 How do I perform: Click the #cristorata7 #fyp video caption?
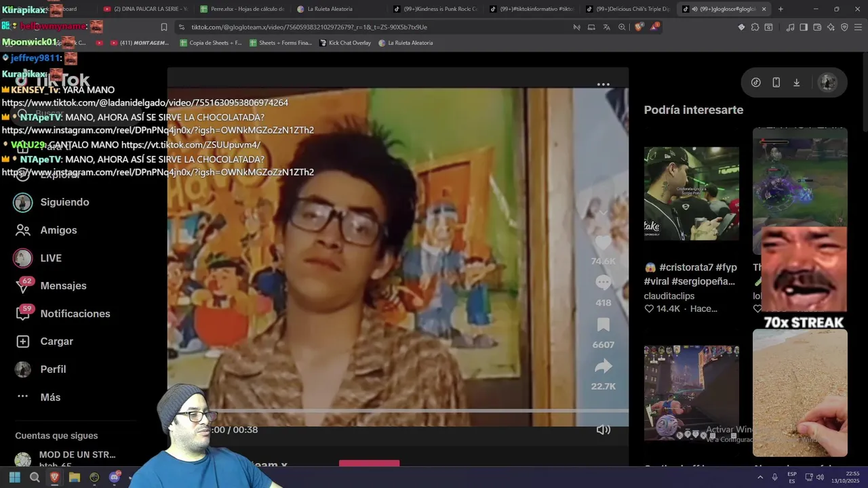point(690,274)
